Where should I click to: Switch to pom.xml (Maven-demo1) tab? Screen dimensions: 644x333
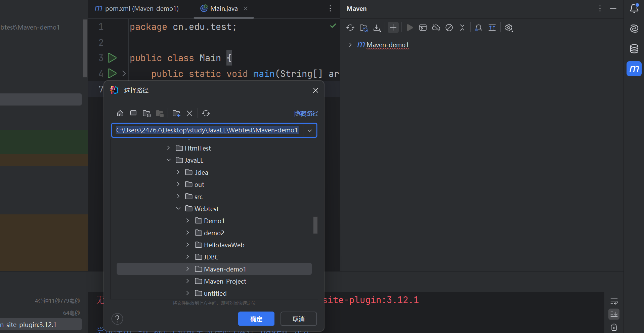(137, 8)
